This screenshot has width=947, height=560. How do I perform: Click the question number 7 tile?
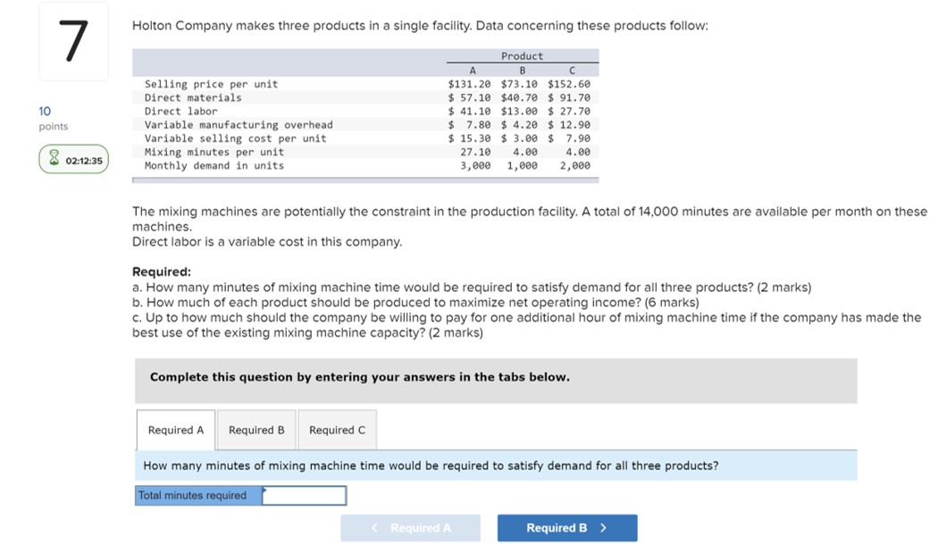[x=74, y=40]
